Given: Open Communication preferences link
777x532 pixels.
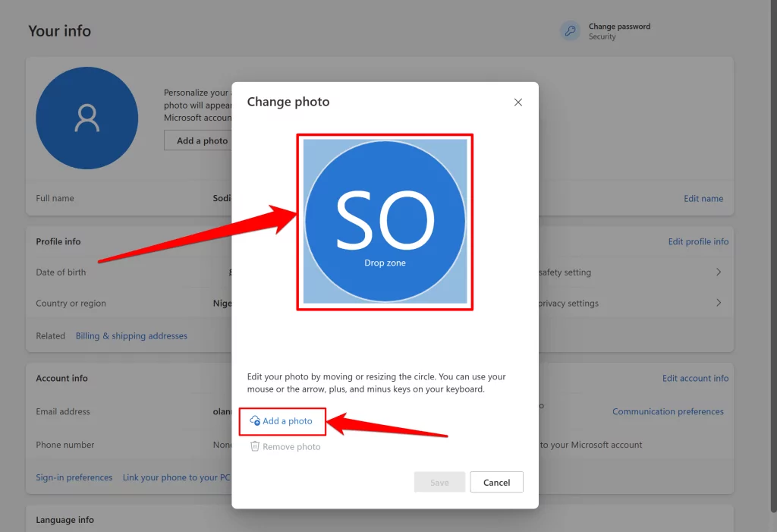Looking at the screenshot, I should point(668,411).
